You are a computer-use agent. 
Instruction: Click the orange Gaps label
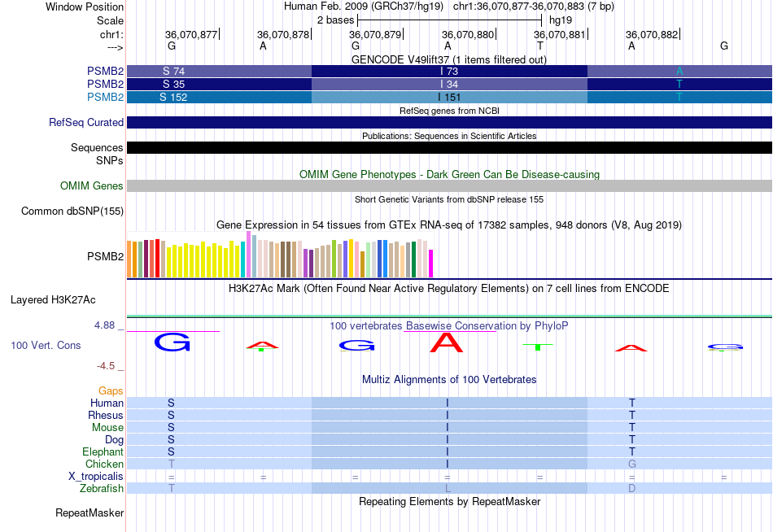point(111,391)
